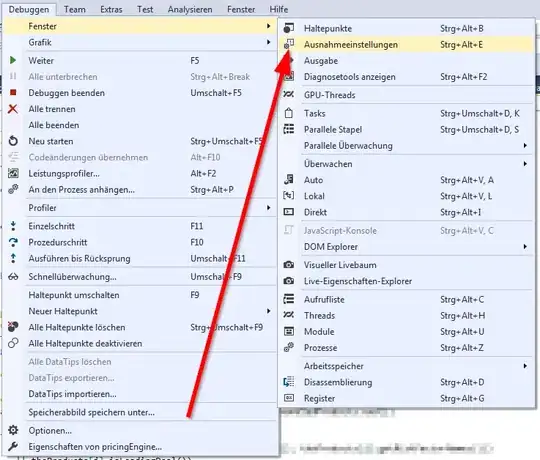Click the wrench icon for pricingEngine properties
This screenshot has width=540, height=460.
[13, 446]
